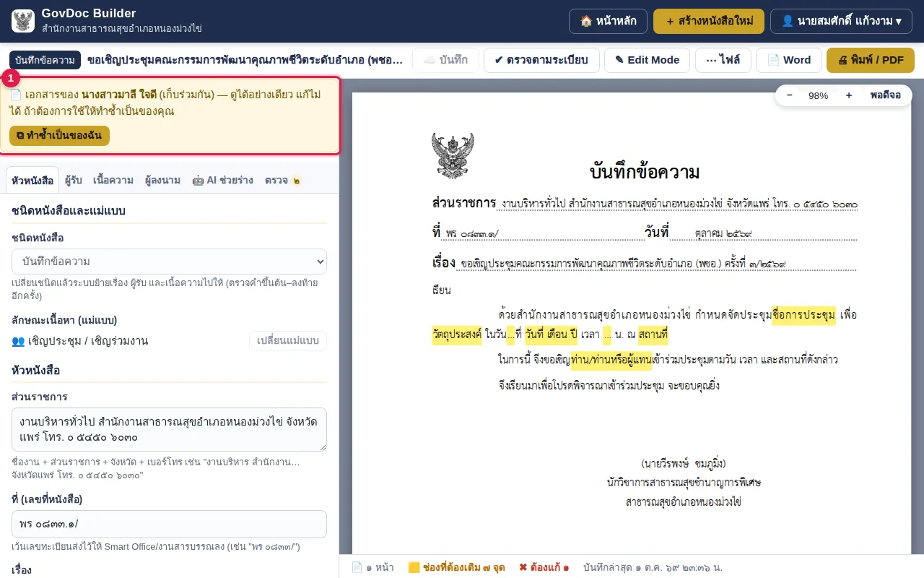
Task: Zoom in with plus button
Action: 848,95
